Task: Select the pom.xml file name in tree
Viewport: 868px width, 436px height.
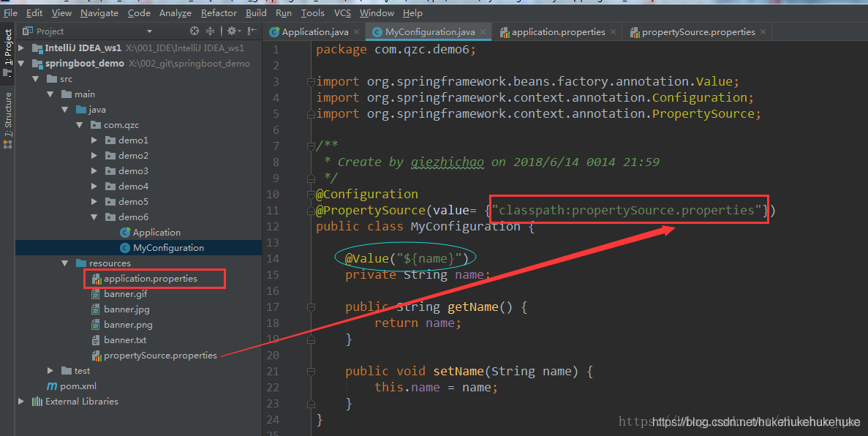Action: (x=78, y=386)
